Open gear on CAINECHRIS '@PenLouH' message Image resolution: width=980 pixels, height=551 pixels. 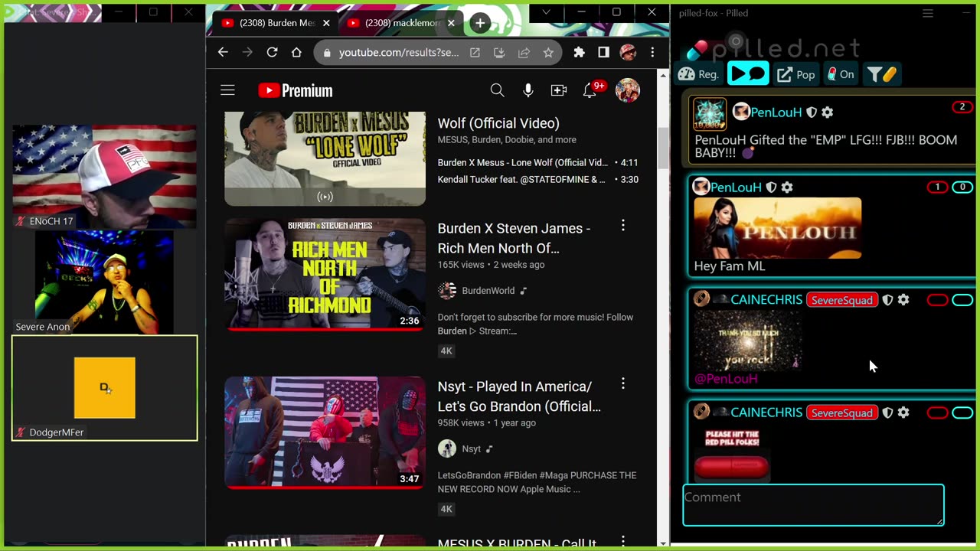pos(903,300)
